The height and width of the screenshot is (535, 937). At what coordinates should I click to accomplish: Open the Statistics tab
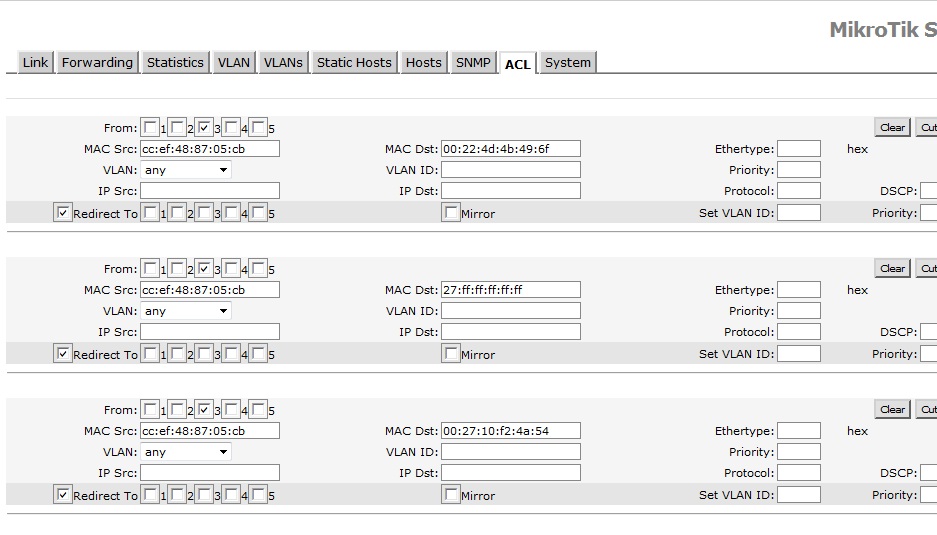[175, 62]
